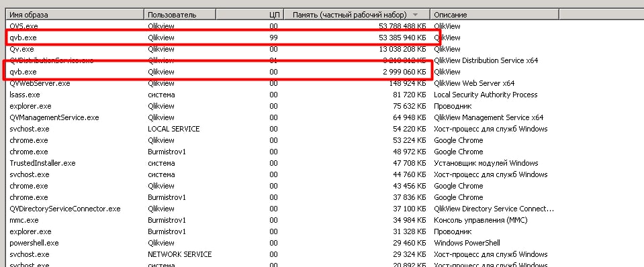Select the QVDirectoryServiceConnector.exe process

[x=65, y=209]
